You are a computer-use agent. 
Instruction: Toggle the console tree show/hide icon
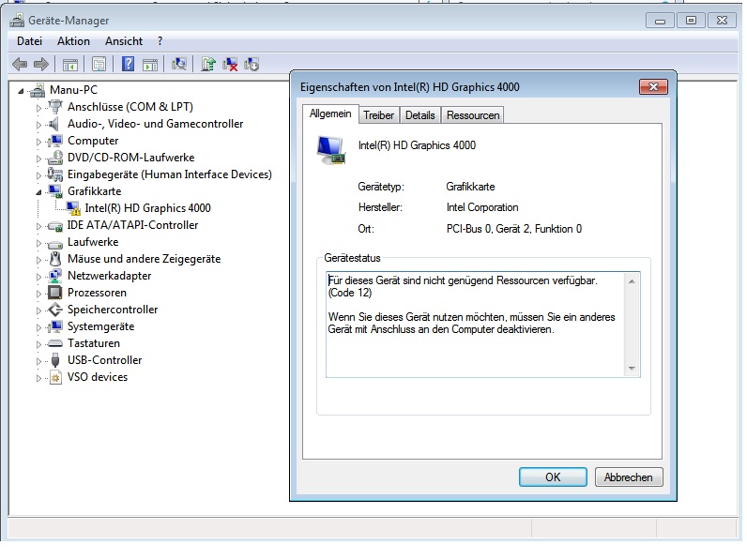tap(70, 65)
